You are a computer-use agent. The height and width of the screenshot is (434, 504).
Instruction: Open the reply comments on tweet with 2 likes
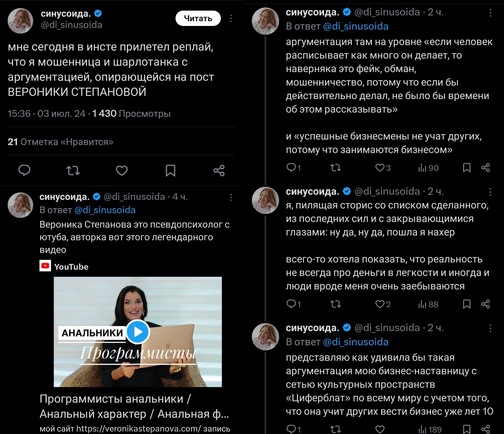294,304
